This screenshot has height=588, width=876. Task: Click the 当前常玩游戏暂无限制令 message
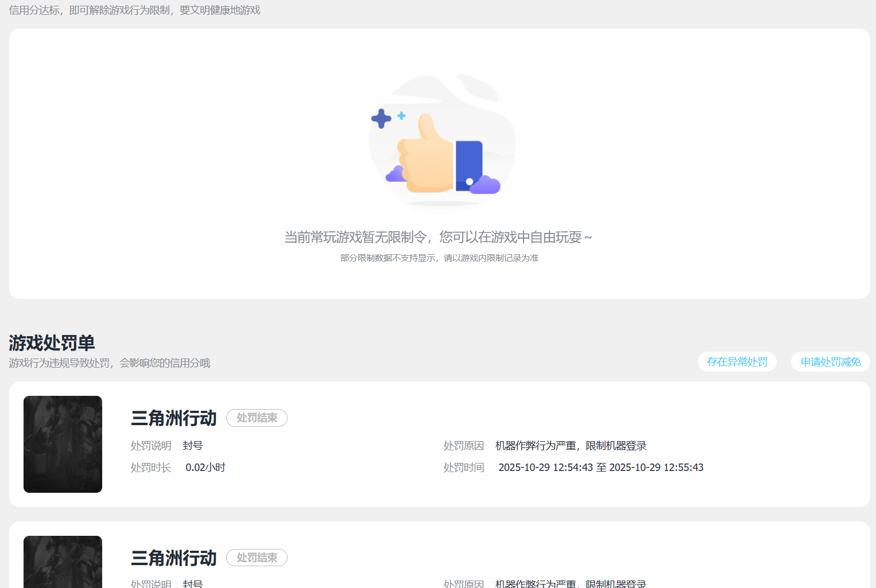coord(438,237)
